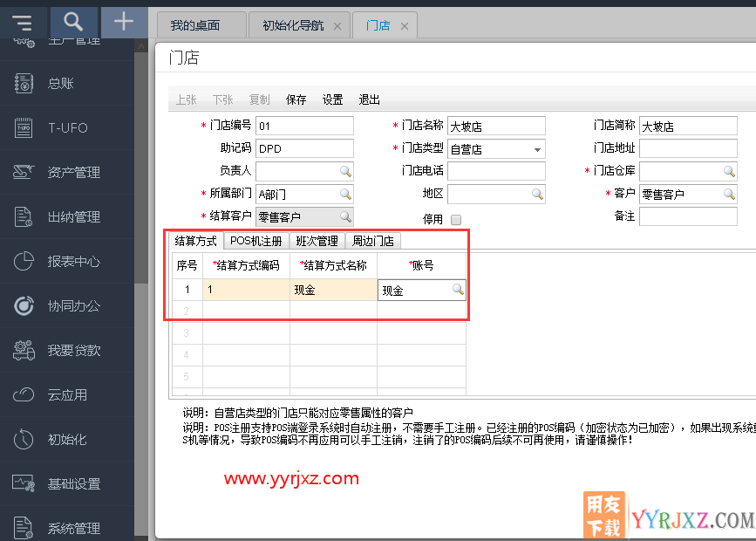
Task: Click lookup magnifier in 客户 field
Action: (730, 194)
